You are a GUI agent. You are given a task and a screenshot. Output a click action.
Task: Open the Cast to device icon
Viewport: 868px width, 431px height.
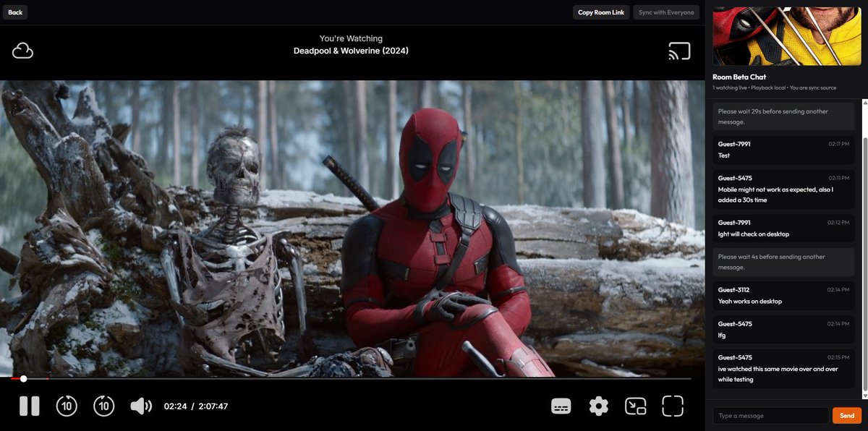point(678,51)
